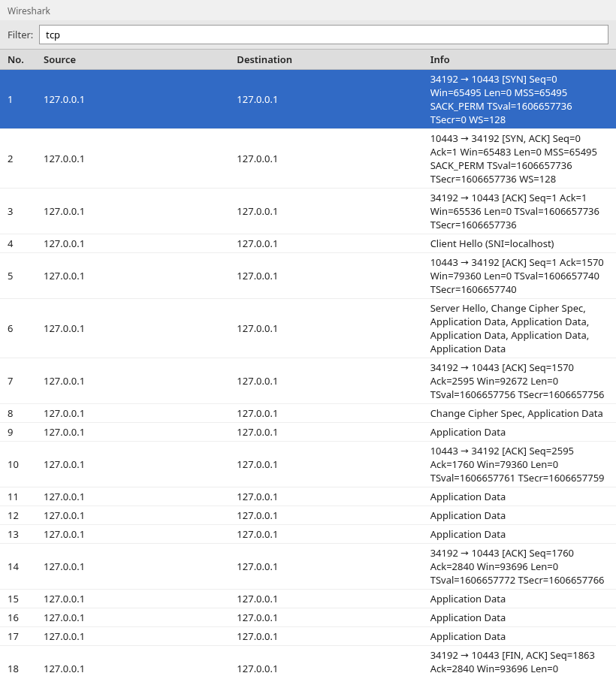
Task: Click the No. column header
Action: [16, 59]
